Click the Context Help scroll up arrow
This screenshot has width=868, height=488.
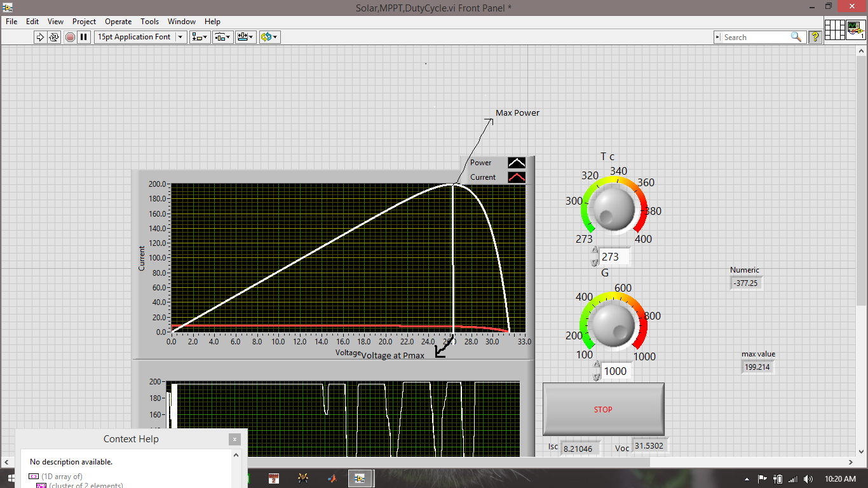tap(237, 455)
